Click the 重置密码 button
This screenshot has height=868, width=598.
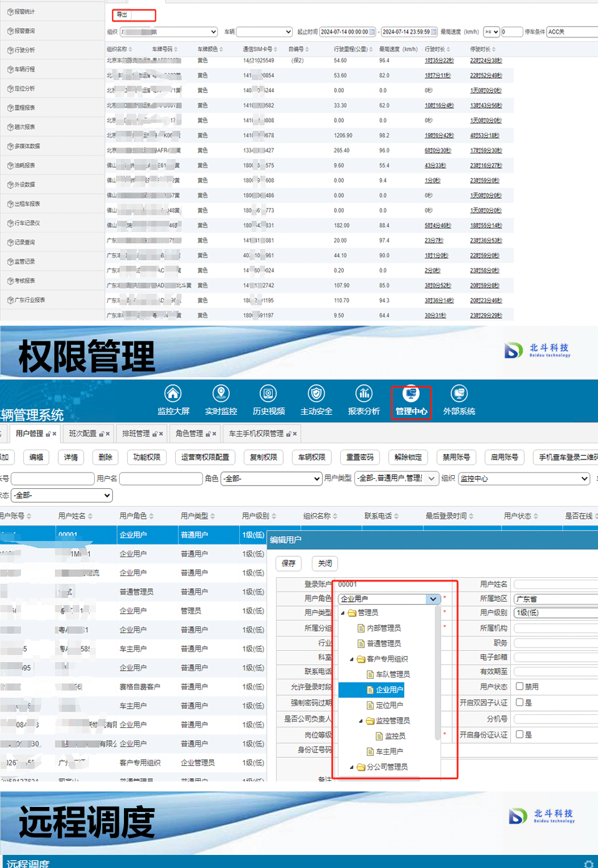click(360, 457)
